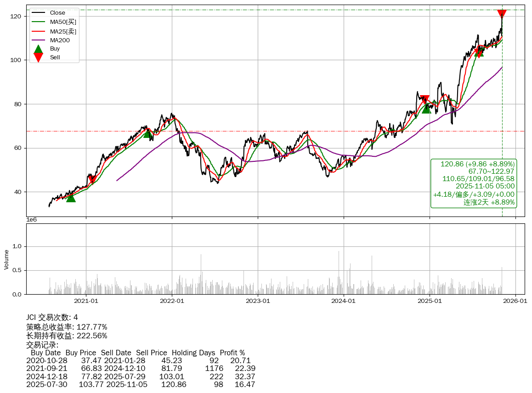
Task: Click the red Sell triangle in the legend
Action: click(x=39, y=57)
